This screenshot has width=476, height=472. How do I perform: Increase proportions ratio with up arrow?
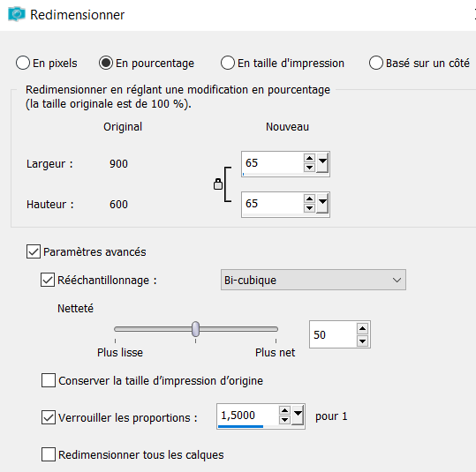coord(284,411)
